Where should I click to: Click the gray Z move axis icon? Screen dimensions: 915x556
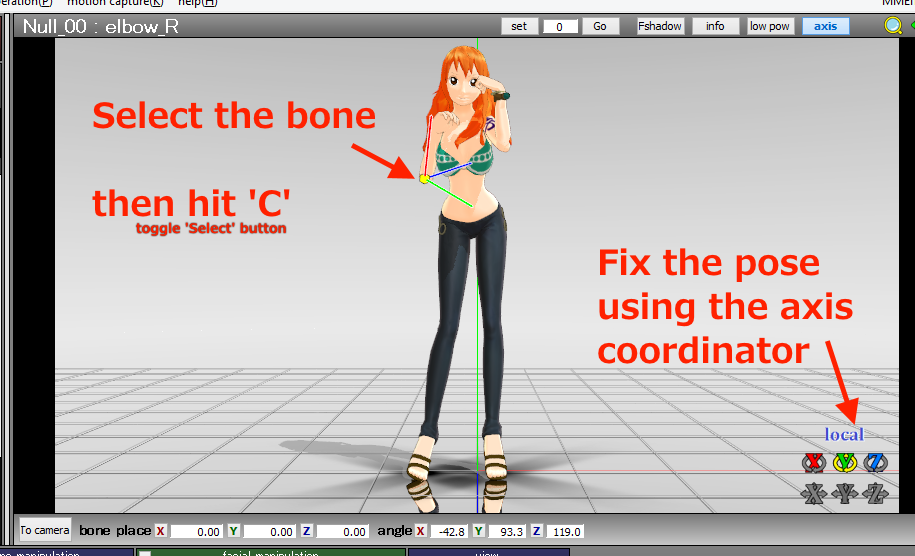pos(875,494)
